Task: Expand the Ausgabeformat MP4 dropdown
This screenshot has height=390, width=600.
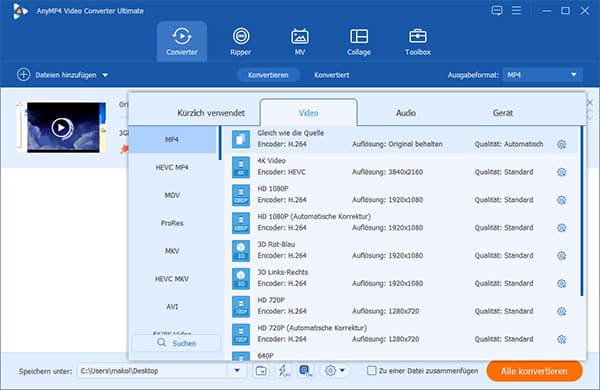Action: [573, 75]
